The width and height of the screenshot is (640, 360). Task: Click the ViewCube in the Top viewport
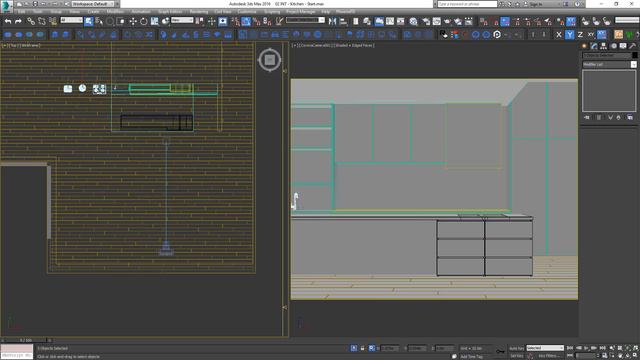269,60
